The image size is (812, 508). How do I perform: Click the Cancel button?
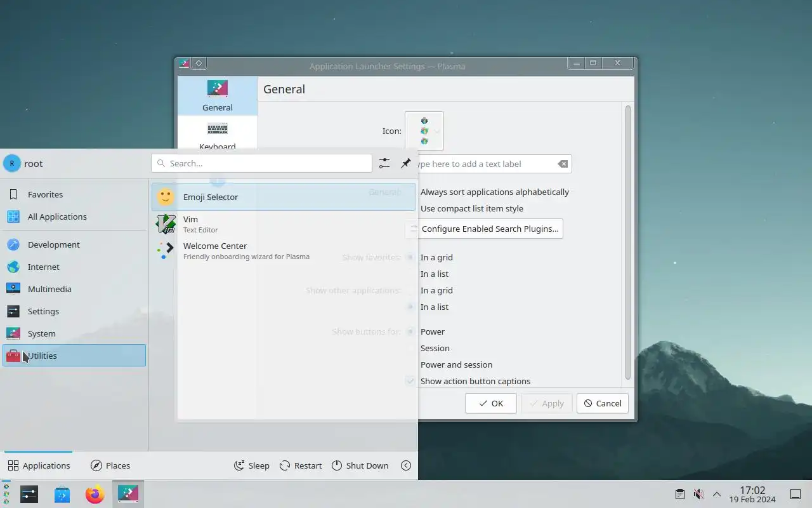click(x=603, y=403)
